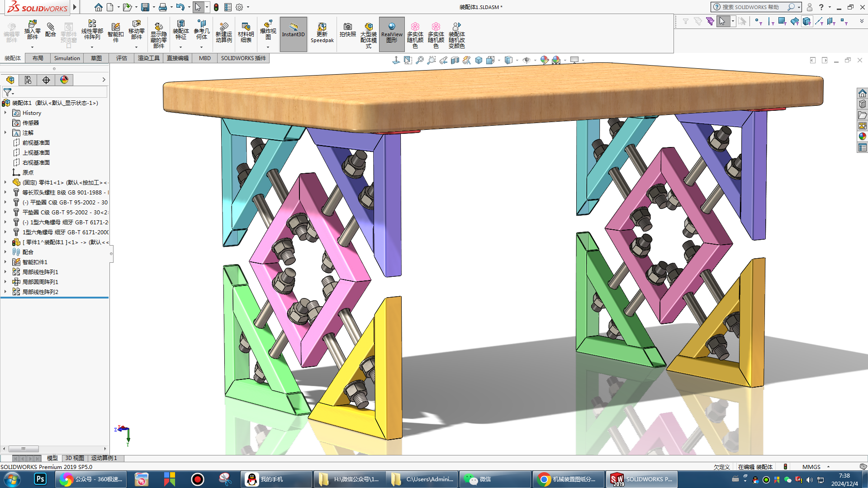Open Photoshop from the taskbar
This screenshot has width=868, height=488.
(x=40, y=479)
